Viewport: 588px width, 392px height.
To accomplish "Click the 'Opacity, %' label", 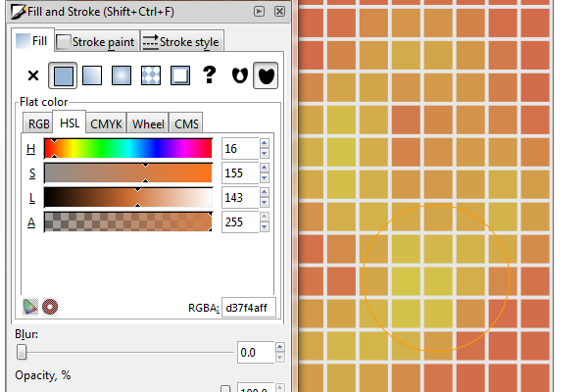I will coord(43,375).
